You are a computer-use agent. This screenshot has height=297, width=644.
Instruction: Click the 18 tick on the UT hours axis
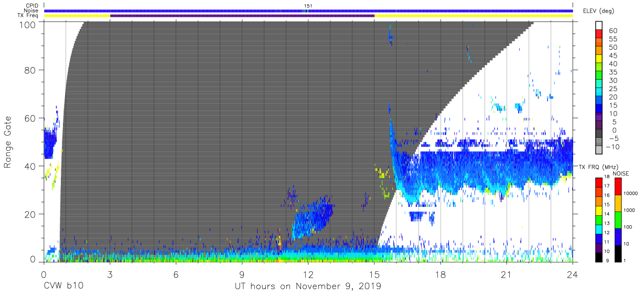[441, 274]
